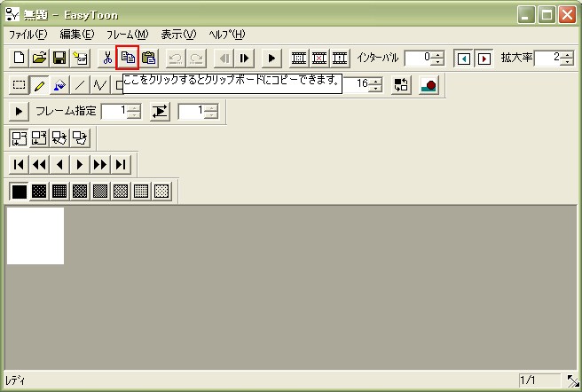This screenshot has width=582, height=392.
Task: Jump to the last frame
Action: (x=121, y=164)
